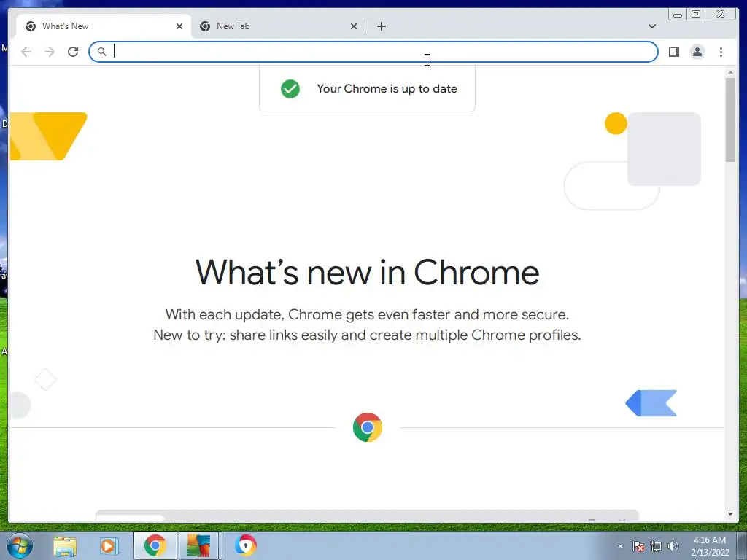The width and height of the screenshot is (747, 560).
Task: Open the Windows Start menu
Action: 20,545
